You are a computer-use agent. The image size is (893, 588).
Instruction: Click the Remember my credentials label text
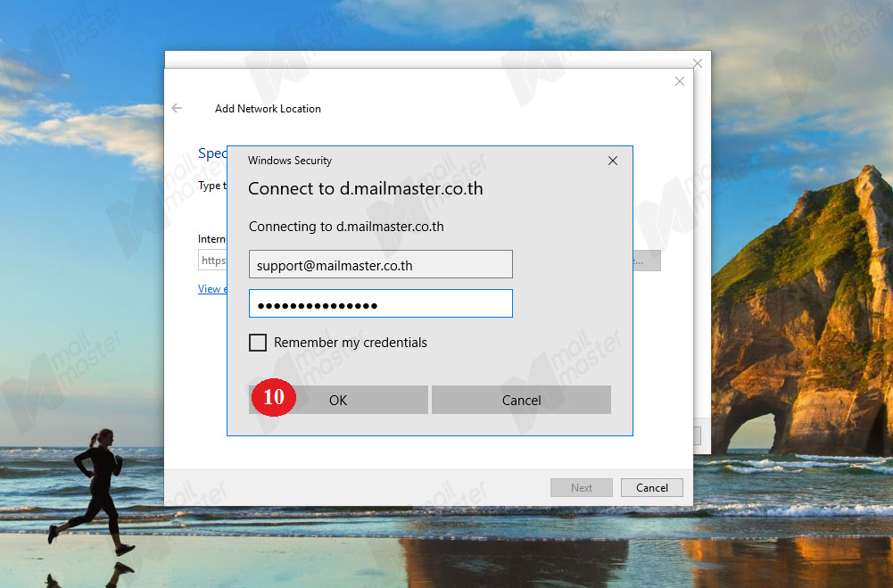click(351, 343)
